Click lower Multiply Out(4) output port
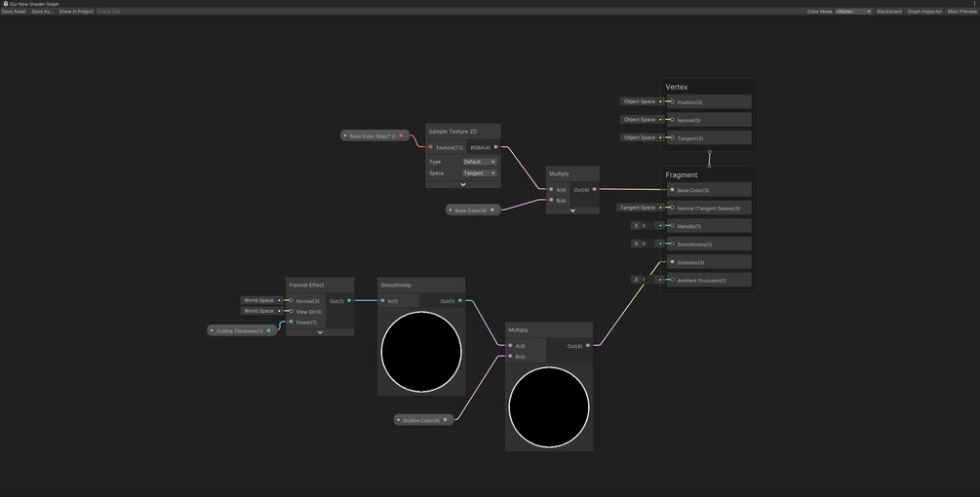Screen dimensions: 980x497 click(x=587, y=345)
